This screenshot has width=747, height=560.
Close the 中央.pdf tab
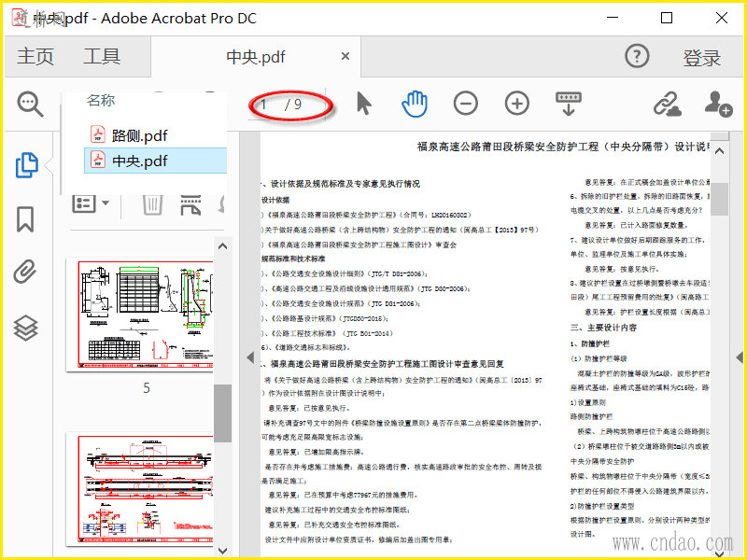[345, 56]
